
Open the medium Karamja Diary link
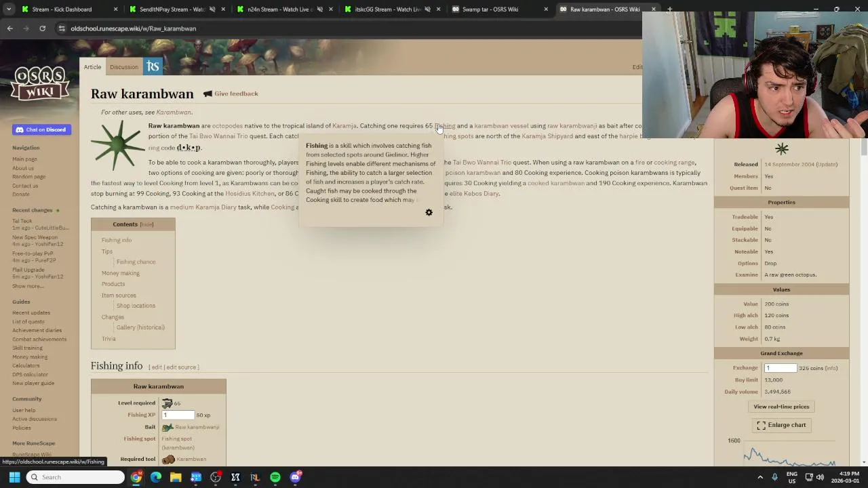click(x=203, y=207)
